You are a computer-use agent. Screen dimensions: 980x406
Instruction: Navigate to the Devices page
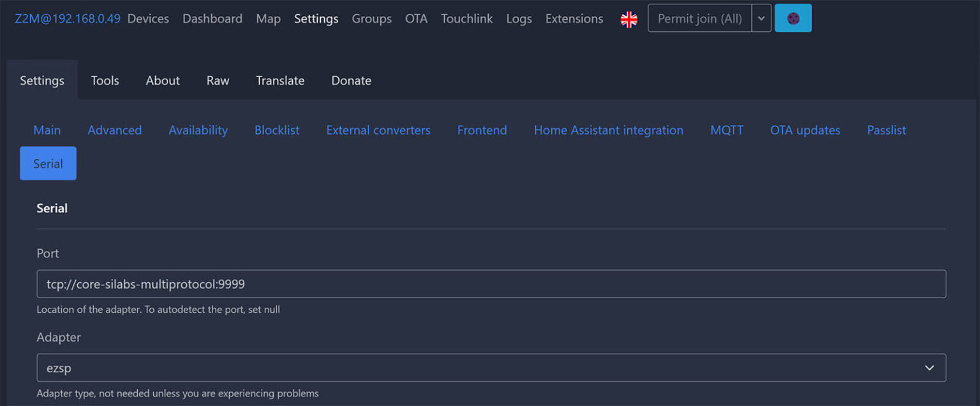pos(148,19)
